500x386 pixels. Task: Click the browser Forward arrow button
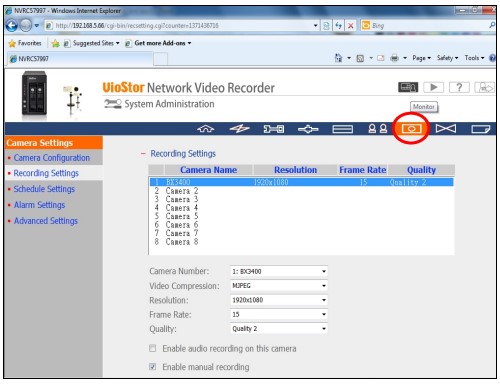pos(26,25)
